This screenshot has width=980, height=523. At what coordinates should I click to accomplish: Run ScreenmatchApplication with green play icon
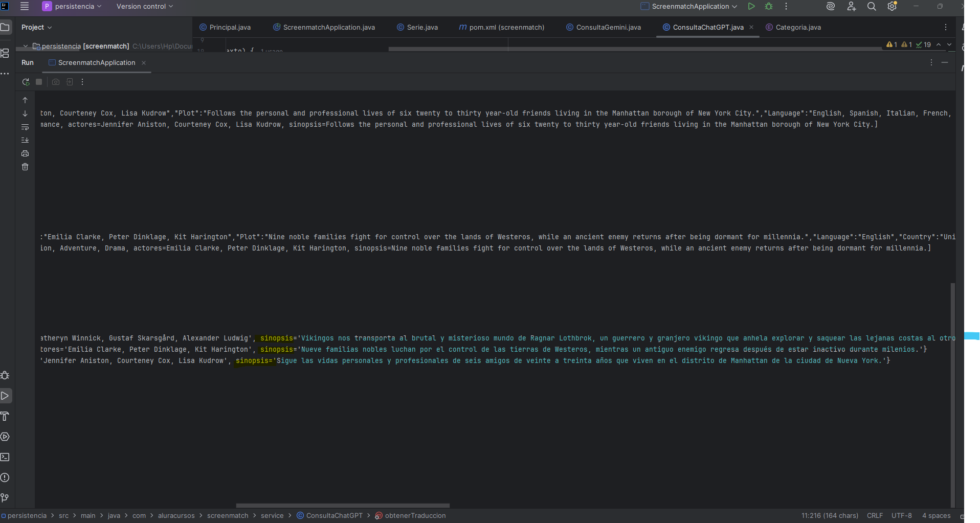click(x=751, y=7)
